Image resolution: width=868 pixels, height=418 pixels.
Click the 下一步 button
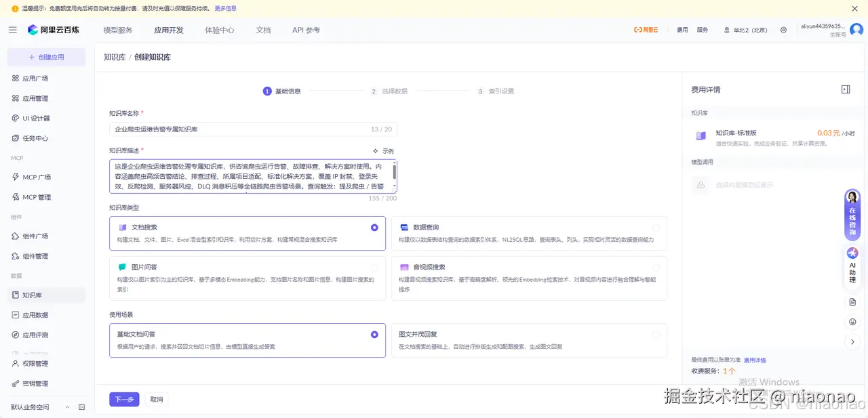(x=124, y=399)
